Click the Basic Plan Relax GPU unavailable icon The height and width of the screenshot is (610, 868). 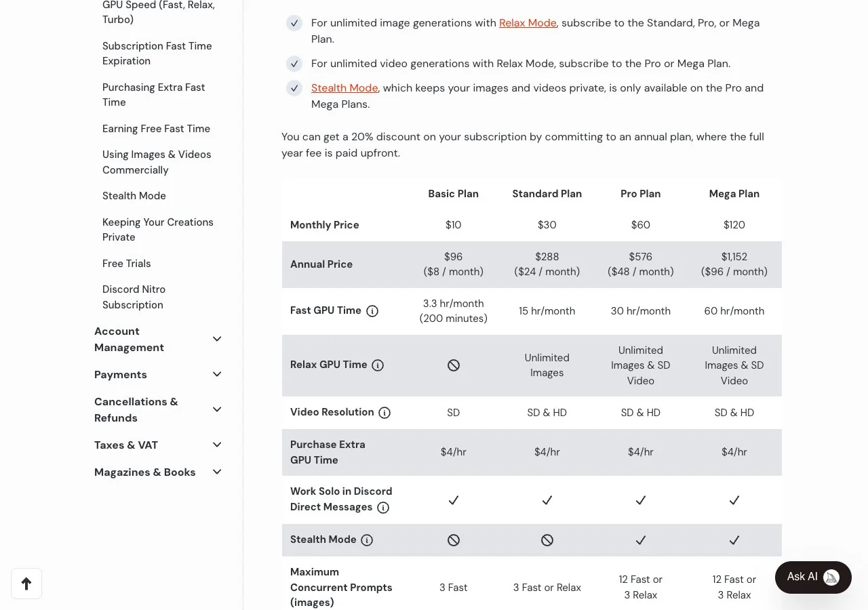pos(454,365)
